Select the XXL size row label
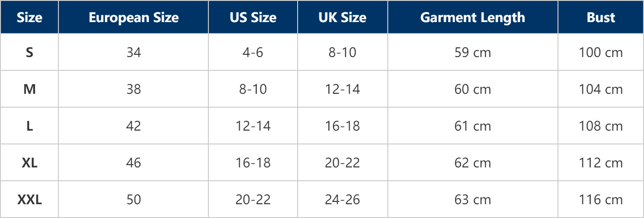The width and height of the screenshot is (644, 218). point(29,200)
